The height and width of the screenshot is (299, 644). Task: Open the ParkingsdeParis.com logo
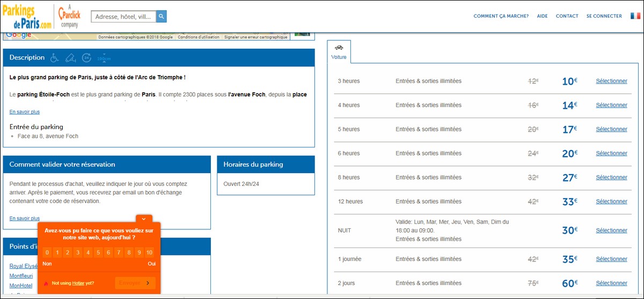(27, 16)
